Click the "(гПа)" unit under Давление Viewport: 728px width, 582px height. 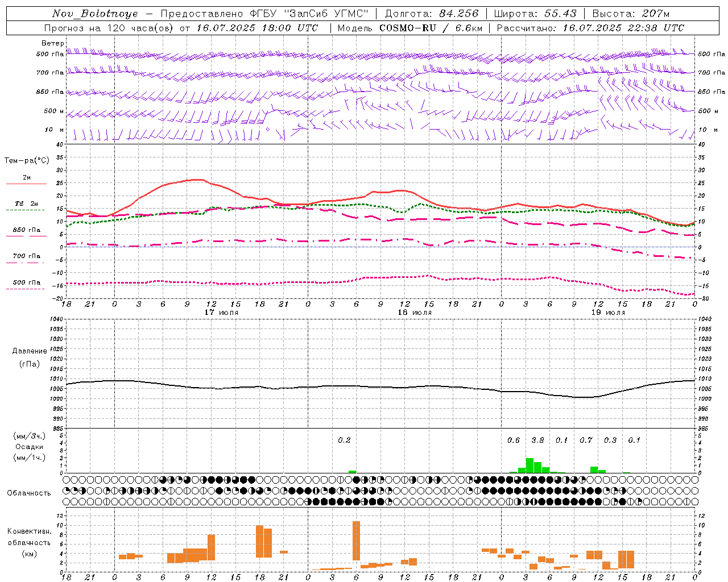30,364
